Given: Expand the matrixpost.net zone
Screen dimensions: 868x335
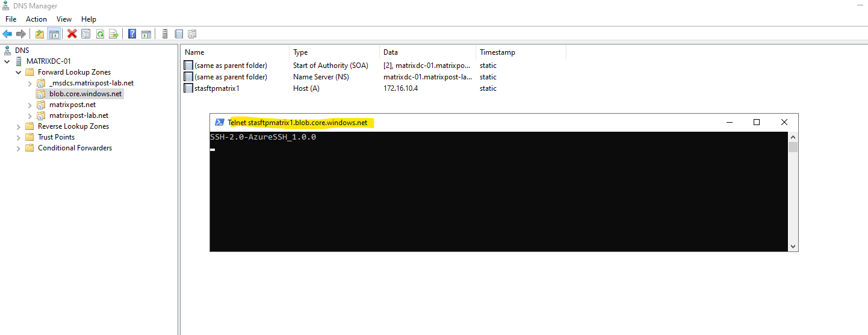Looking at the screenshot, I should (29, 105).
